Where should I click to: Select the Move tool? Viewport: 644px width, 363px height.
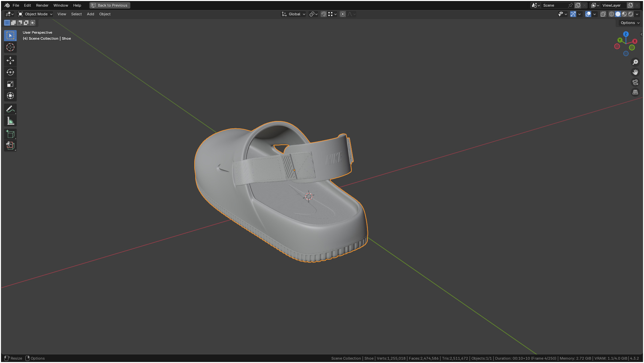(x=10, y=60)
